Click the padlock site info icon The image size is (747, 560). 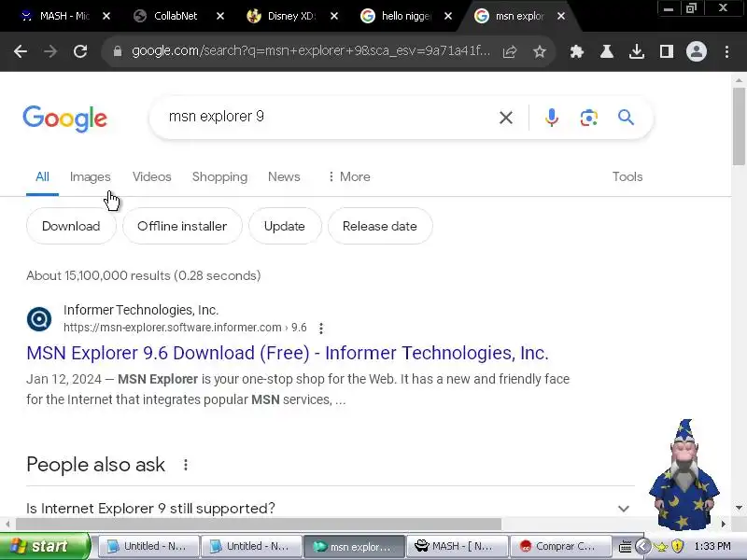click(118, 51)
